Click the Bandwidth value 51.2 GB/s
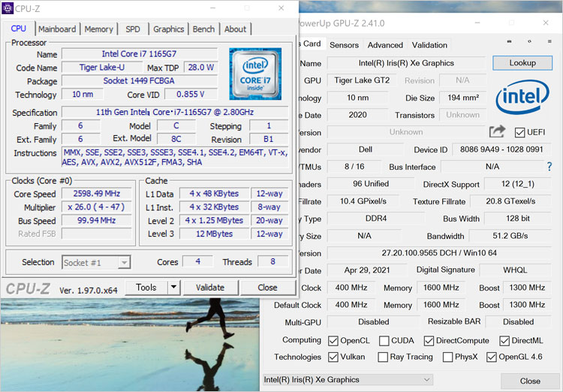The height and width of the screenshot is (392, 563). pyautogui.click(x=510, y=236)
